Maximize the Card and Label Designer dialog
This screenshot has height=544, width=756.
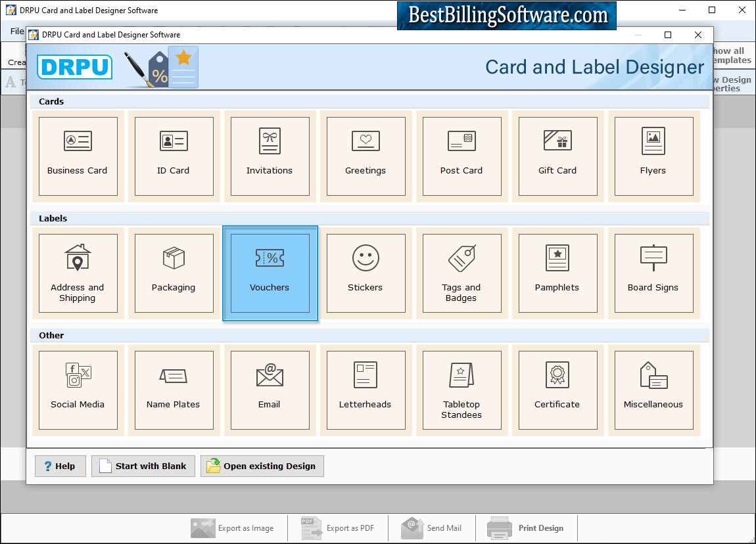(x=668, y=35)
